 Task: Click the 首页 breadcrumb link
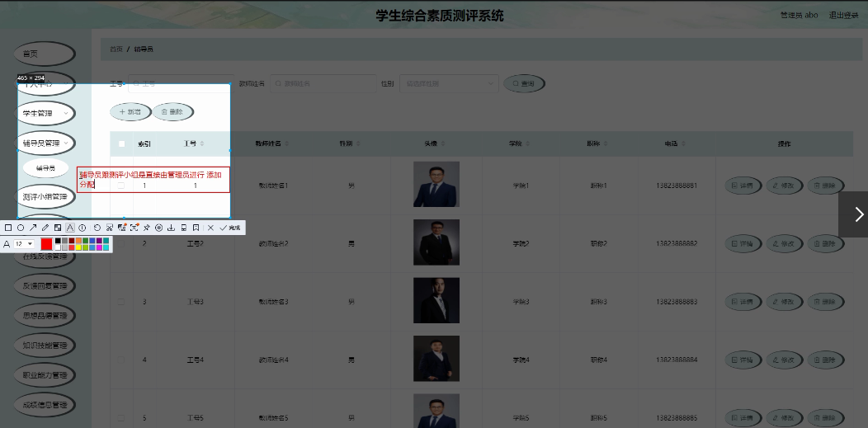116,49
